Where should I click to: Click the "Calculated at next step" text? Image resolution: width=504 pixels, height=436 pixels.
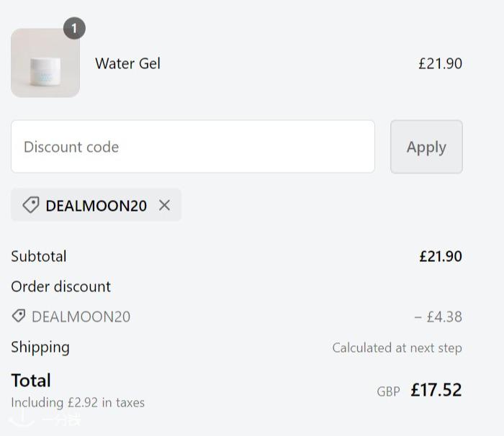pyautogui.click(x=397, y=348)
